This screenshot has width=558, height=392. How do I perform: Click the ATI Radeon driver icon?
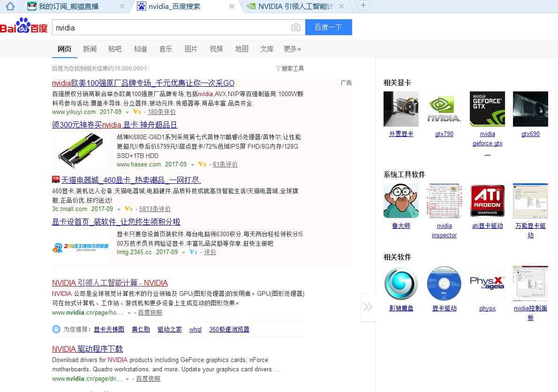[487, 201]
